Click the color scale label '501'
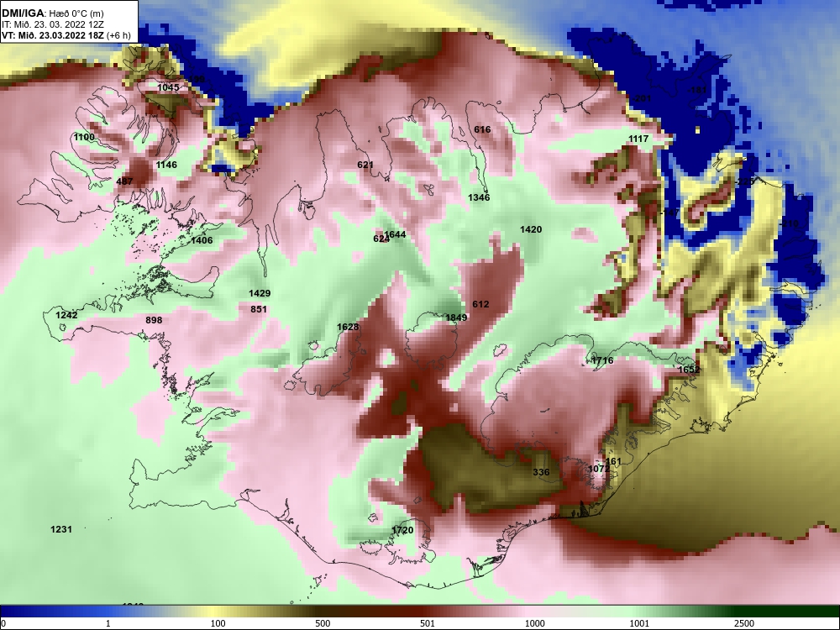Image resolution: width=840 pixels, height=630 pixels. tap(428, 623)
